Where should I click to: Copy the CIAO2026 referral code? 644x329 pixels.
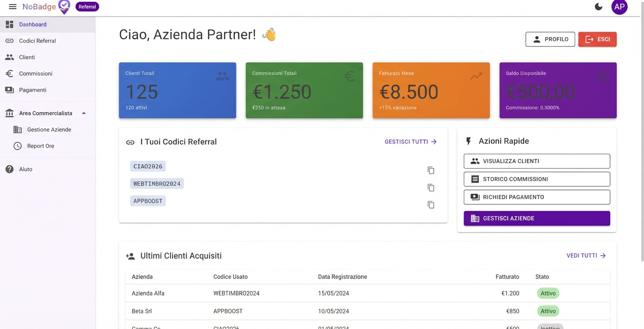pos(431,170)
